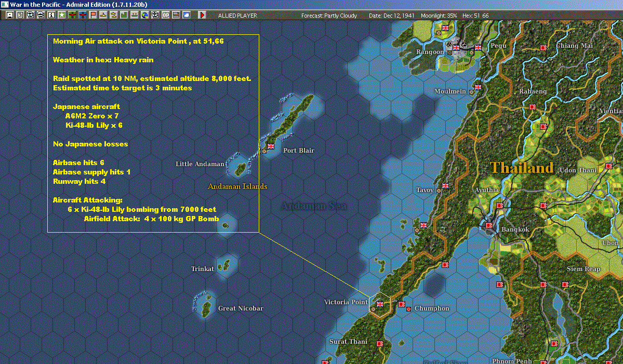Open the information 'i' toolbar icon
623x364 pixels.
pyautogui.click(x=51, y=15)
